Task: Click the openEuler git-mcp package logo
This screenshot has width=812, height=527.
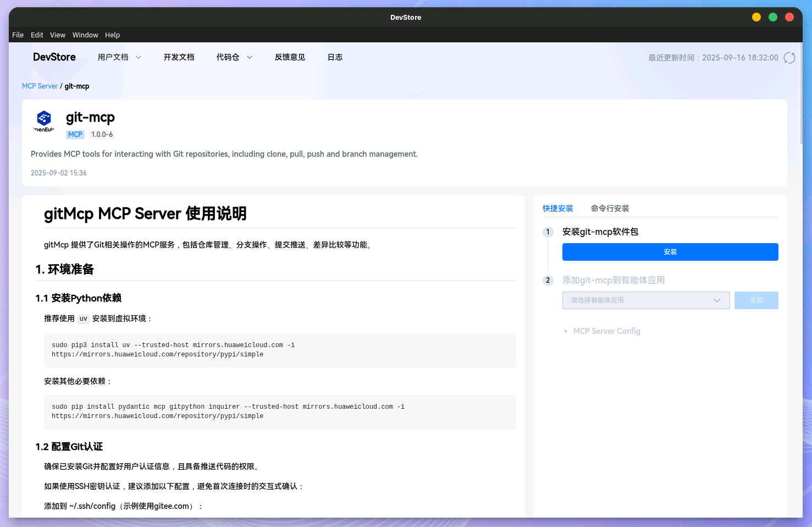Action: click(x=44, y=120)
